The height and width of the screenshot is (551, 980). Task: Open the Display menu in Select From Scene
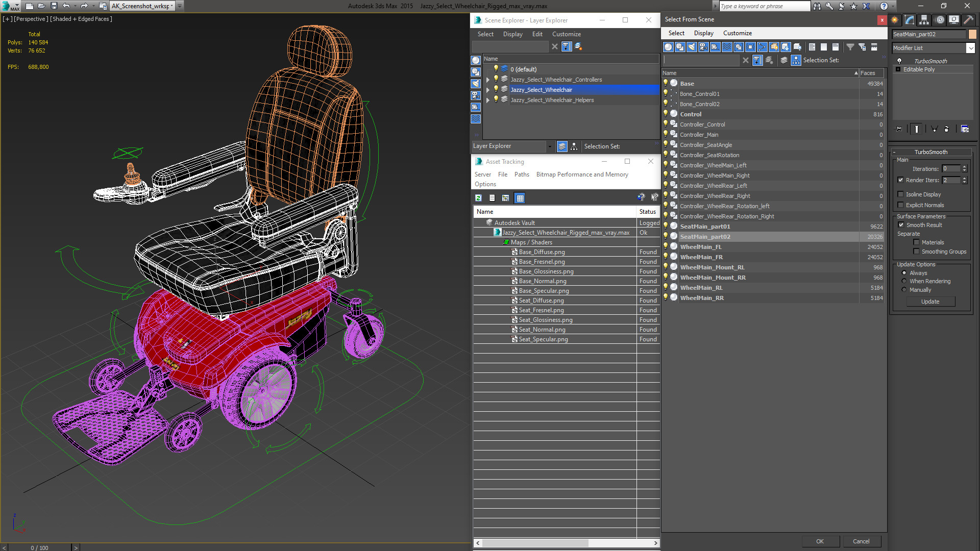[703, 33]
